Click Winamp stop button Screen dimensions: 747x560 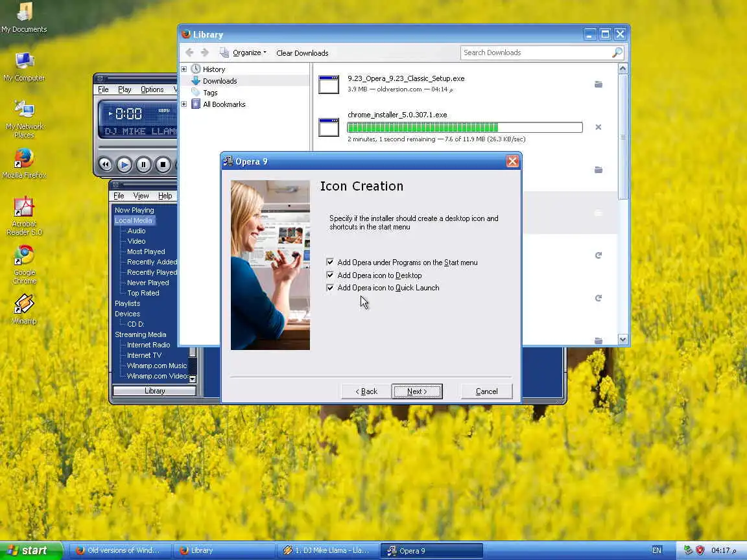(x=163, y=165)
